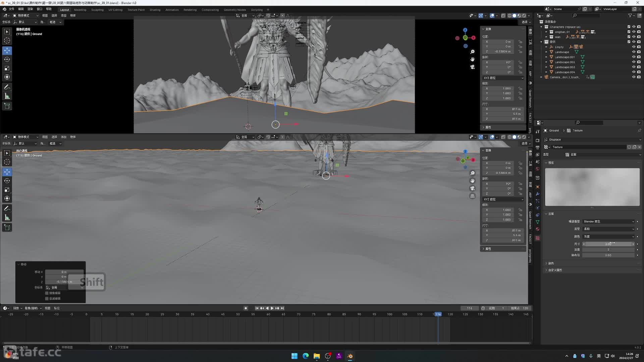Jump to end frame in timeline
The width and height of the screenshot is (644, 362).
pos(282,308)
